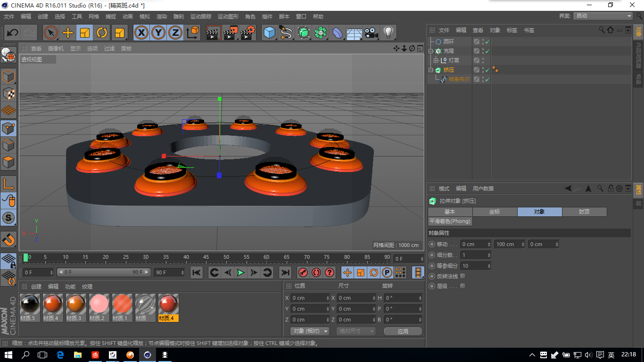Tick the 层级 checkbox

[x=462, y=286]
